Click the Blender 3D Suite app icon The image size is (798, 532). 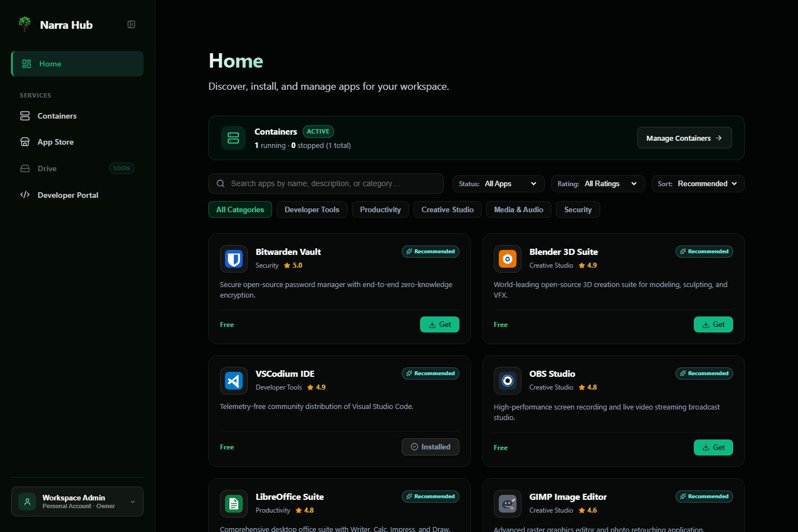coord(508,259)
